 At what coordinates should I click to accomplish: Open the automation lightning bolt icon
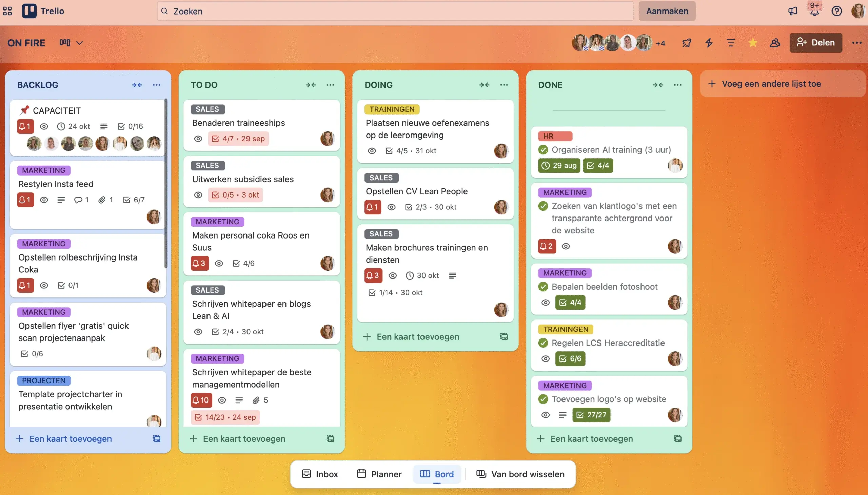point(709,43)
